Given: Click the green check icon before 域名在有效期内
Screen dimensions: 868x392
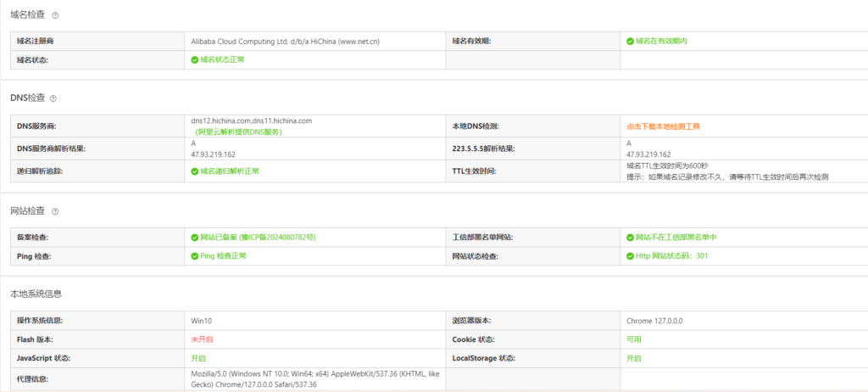Looking at the screenshot, I should pos(630,41).
